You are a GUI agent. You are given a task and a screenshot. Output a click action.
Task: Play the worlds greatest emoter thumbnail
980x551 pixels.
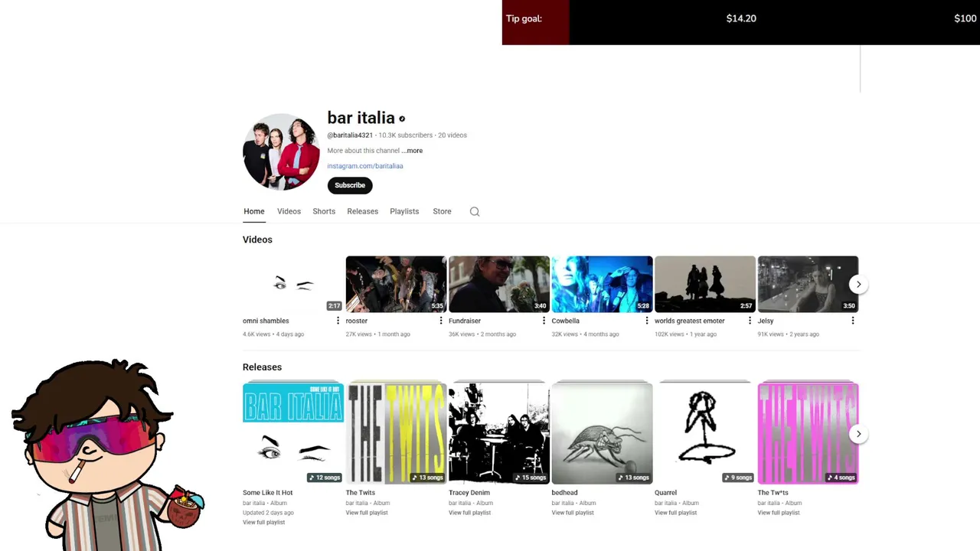[x=705, y=284]
